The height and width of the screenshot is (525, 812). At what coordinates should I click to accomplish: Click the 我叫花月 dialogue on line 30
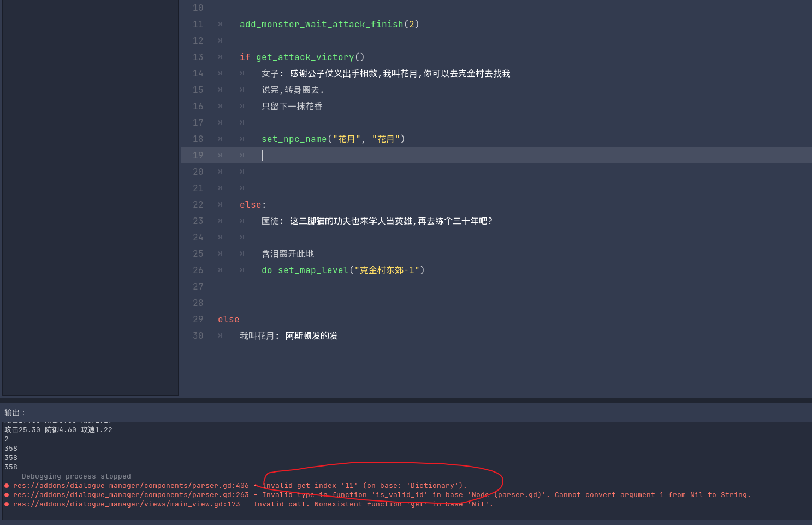[288, 335]
